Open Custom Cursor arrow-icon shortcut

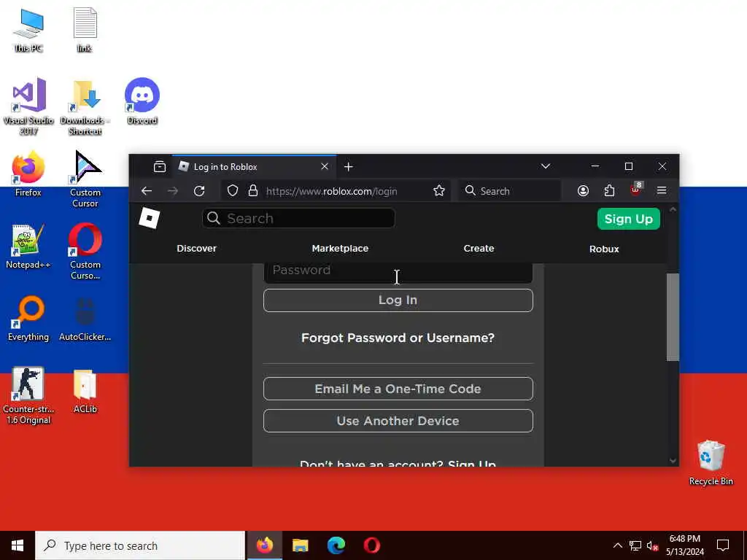tap(85, 178)
